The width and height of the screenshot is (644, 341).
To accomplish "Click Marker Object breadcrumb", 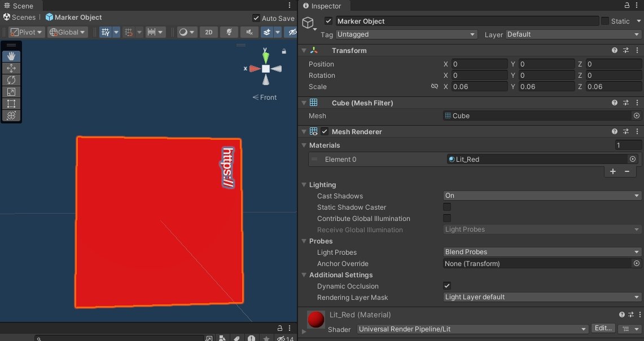I will [74, 17].
